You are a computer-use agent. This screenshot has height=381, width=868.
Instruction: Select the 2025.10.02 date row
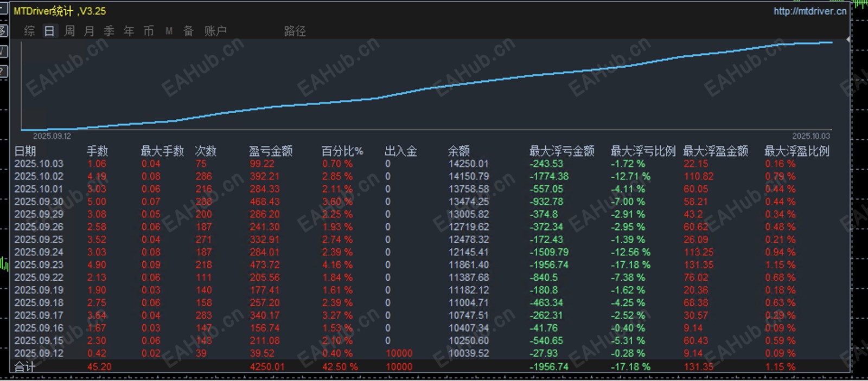[39, 176]
